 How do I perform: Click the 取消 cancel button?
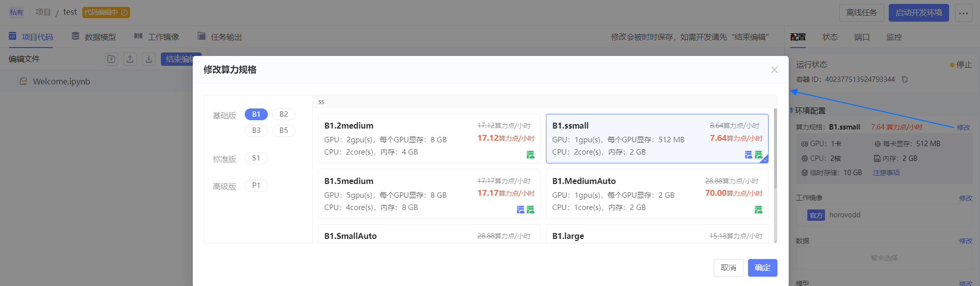728,268
